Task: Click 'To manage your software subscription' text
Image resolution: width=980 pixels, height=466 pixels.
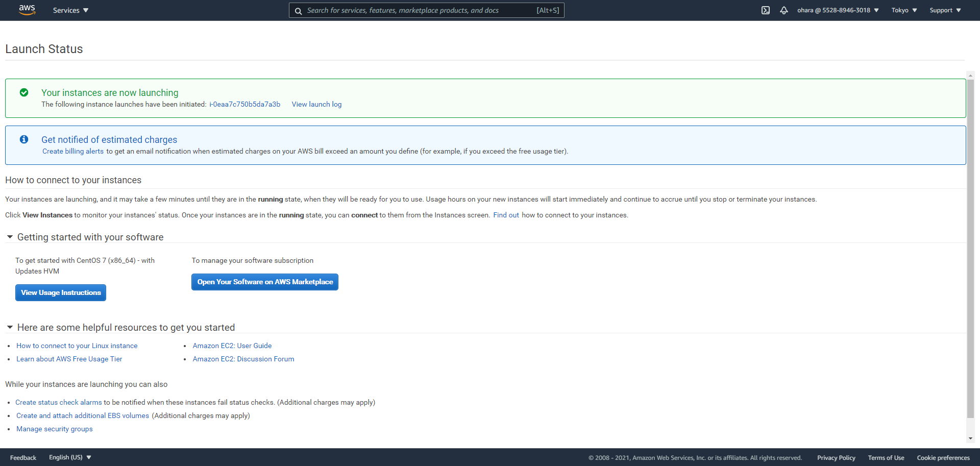Action: [x=253, y=260]
